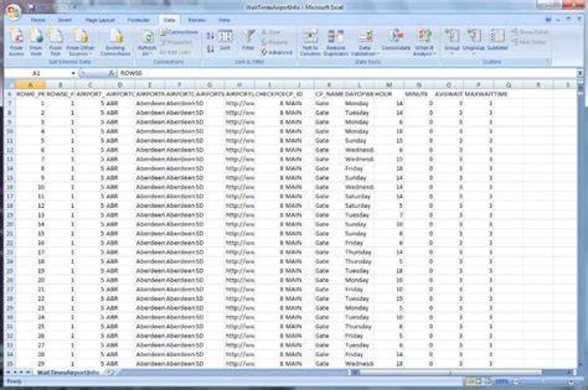Screen dimensions: 588x390
Task: Select column A header
Action: [30, 85]
